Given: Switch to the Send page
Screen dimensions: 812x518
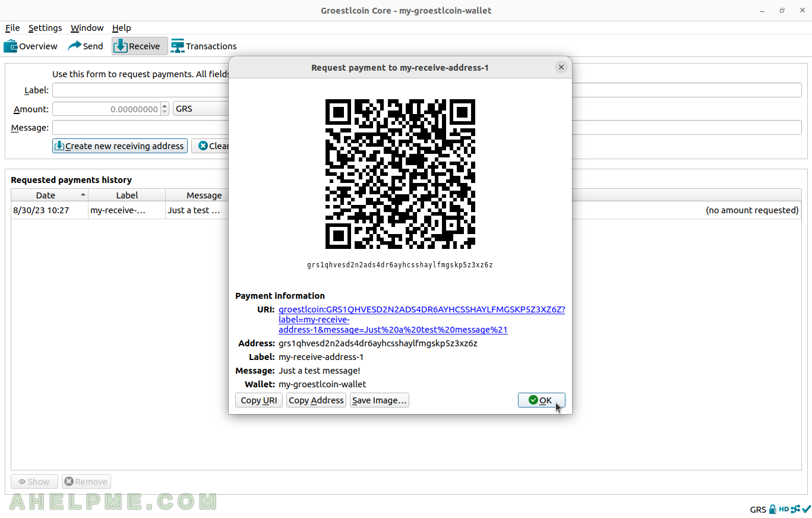Looking at the screenshot, I should tap(86, 46).
